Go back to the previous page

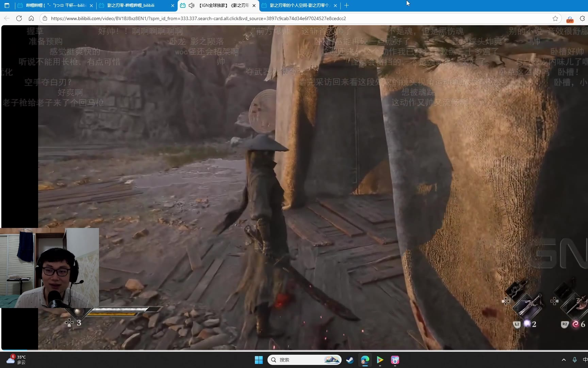click(x=7, y=18)
